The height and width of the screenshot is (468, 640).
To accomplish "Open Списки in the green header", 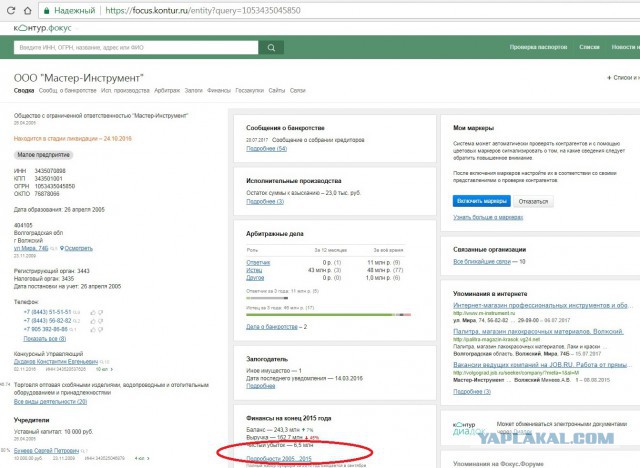I will point(589,47).
